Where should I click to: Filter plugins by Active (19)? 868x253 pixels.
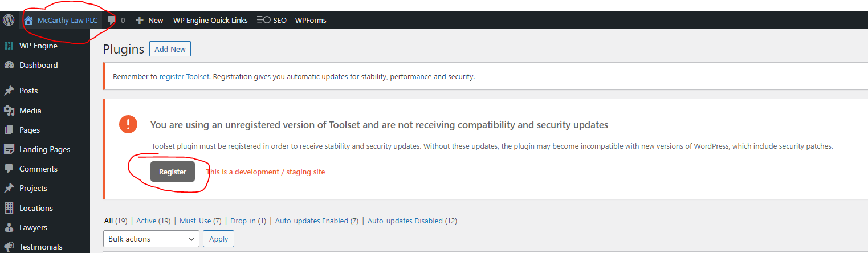tap(153, 221)
